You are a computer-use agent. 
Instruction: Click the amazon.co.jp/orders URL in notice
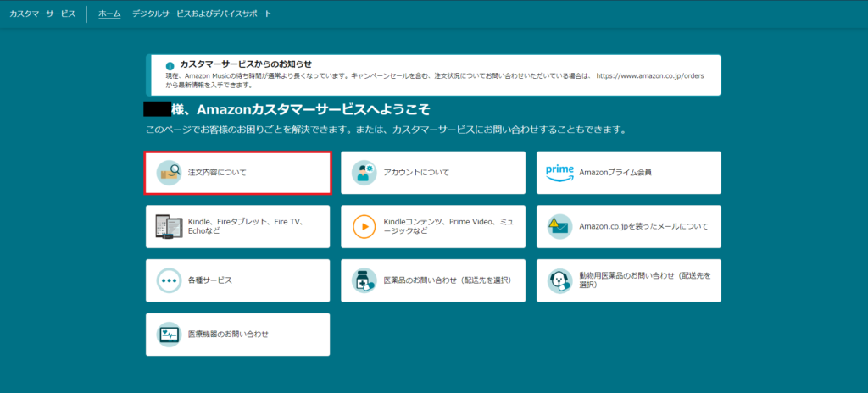point(650,76)
